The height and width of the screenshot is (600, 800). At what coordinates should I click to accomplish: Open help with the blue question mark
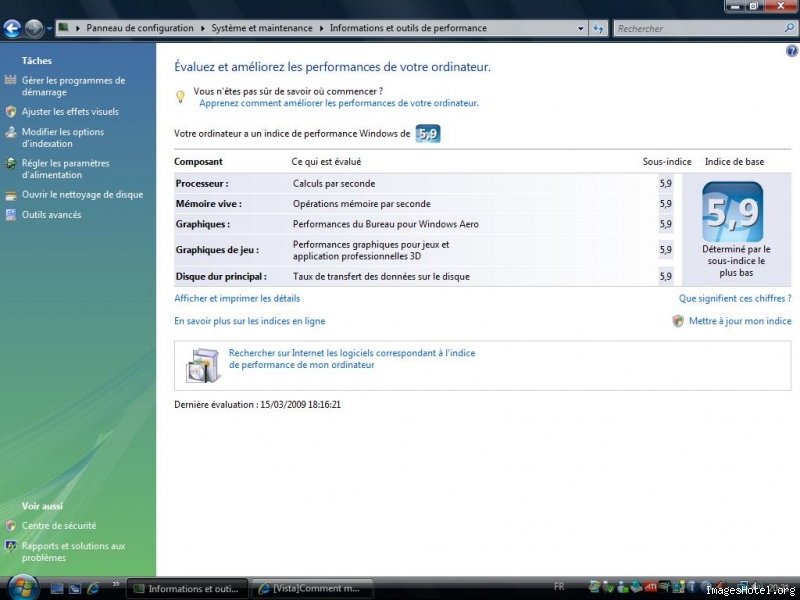tap(792, 51)
